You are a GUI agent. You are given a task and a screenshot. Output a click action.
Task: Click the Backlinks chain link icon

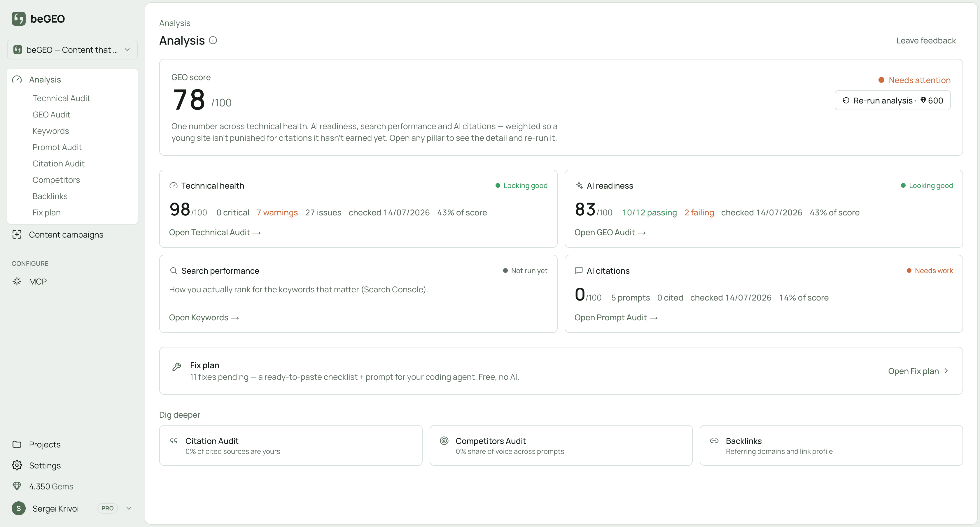[x=714, y=441]
